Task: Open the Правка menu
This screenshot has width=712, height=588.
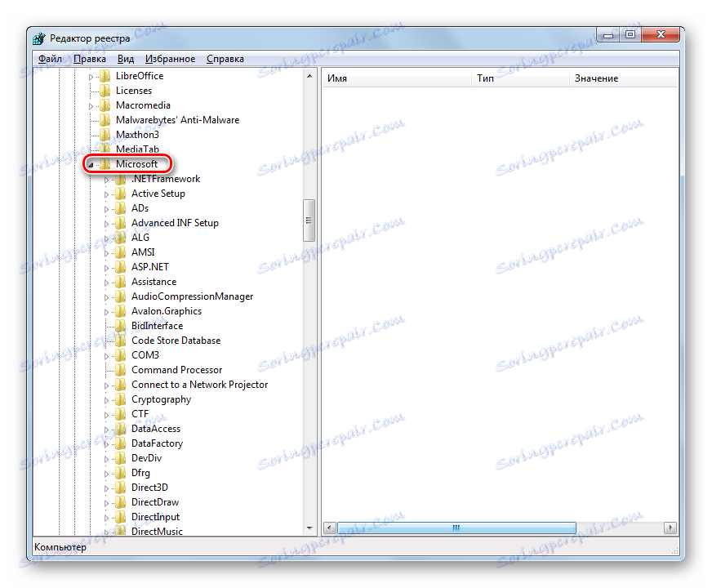Action: [90, 59]
